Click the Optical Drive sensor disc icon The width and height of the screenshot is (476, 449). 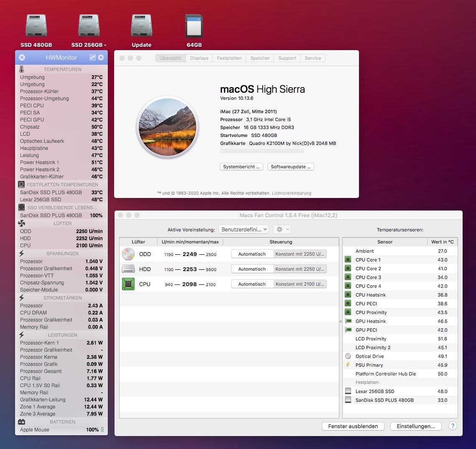pos(348,356)
